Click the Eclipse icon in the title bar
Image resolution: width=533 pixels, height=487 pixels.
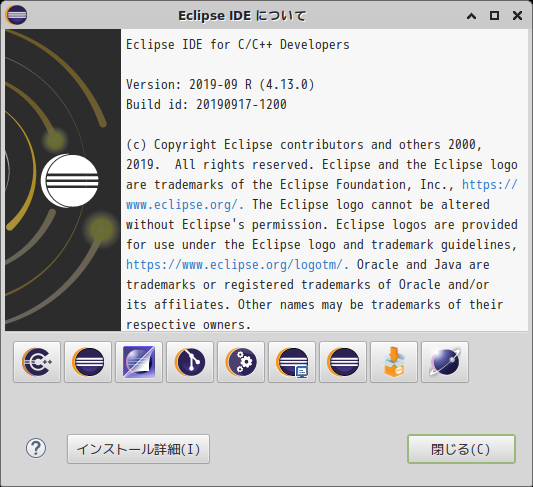tap(16, 15)
